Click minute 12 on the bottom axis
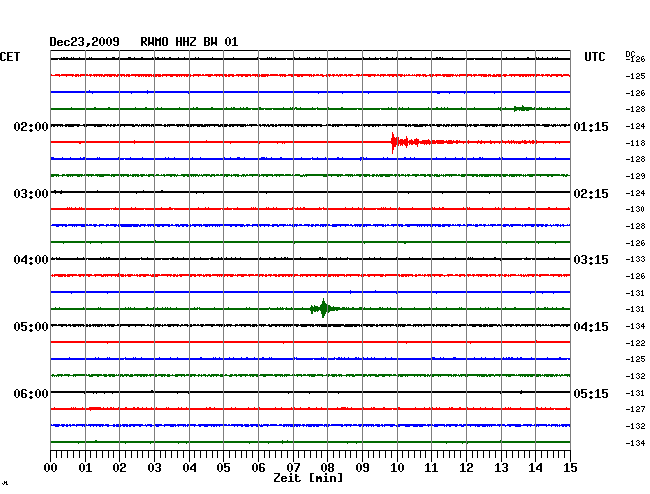650x494 pixels. tap(466, 468)
